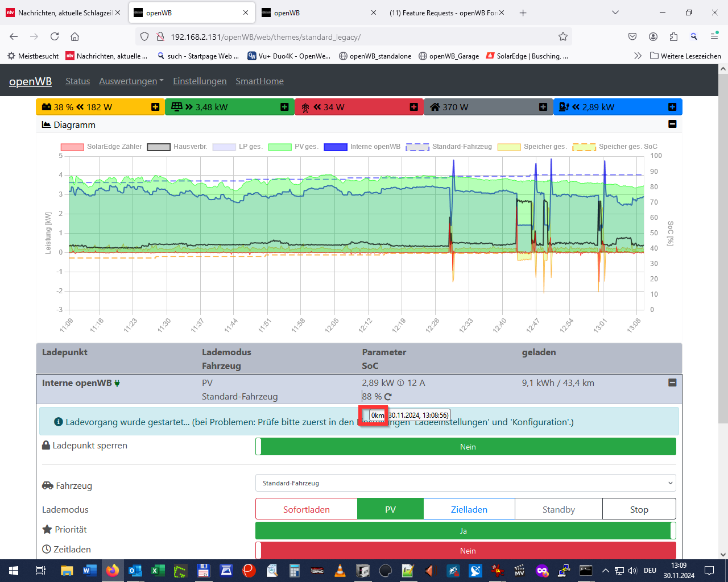Refresh the SoC value with reload icon
Viewport: 728px width, 582px height.
[x=388, y=397]
